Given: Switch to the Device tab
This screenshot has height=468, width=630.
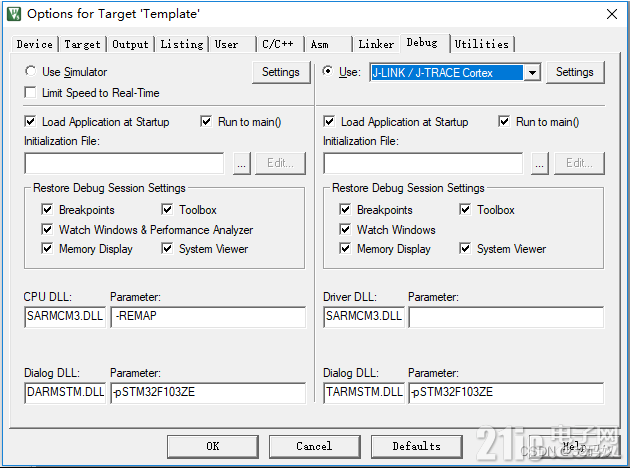Looking at the screenshot, I should pos(35,44).
